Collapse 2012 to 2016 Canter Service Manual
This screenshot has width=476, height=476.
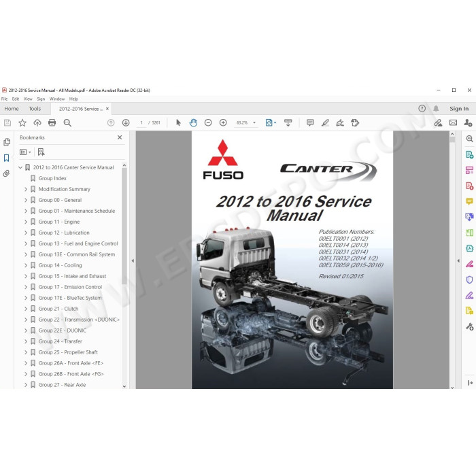[x=20, y=167]
